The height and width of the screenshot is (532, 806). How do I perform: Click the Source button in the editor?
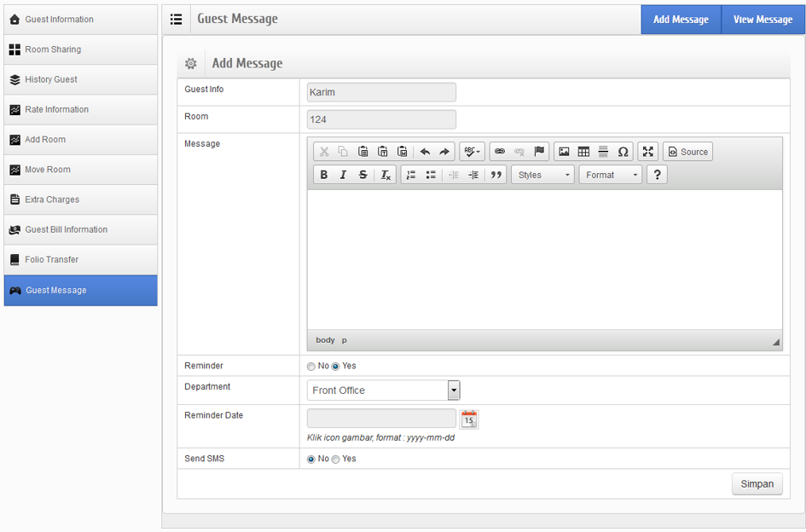[687, 152]
